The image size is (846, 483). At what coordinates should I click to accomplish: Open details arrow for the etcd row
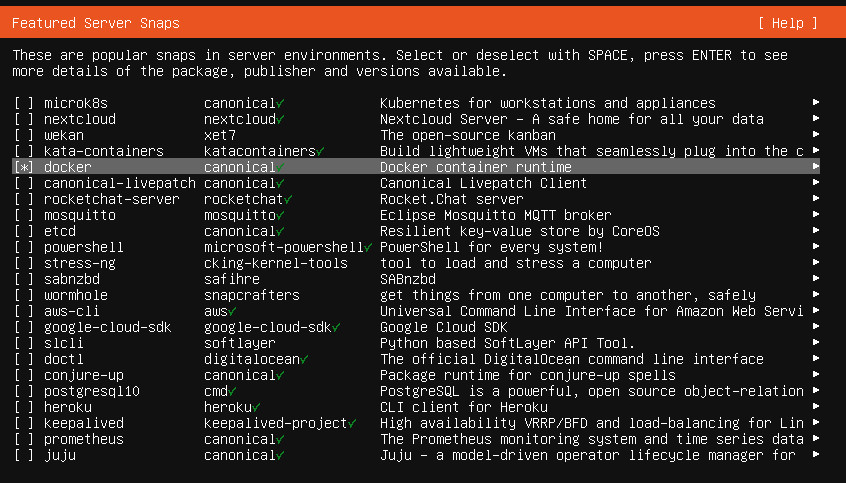click(x=816, y=231)
